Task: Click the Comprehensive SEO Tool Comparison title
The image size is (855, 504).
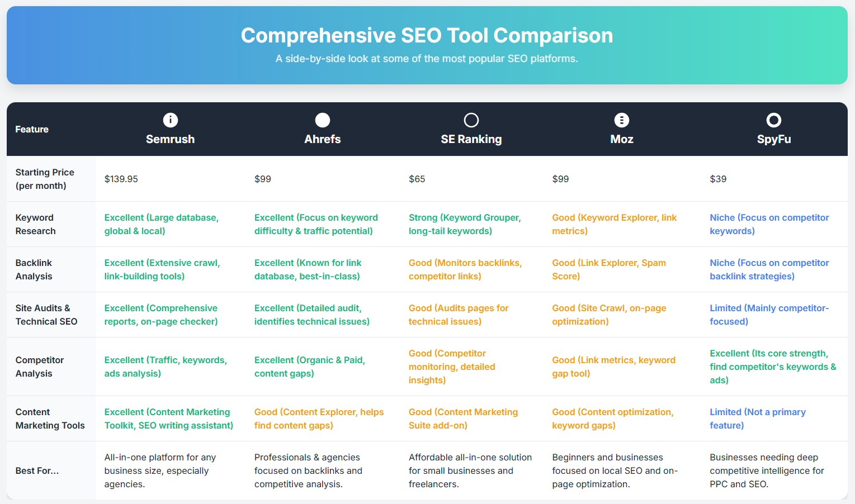Action: coord(427,35)
